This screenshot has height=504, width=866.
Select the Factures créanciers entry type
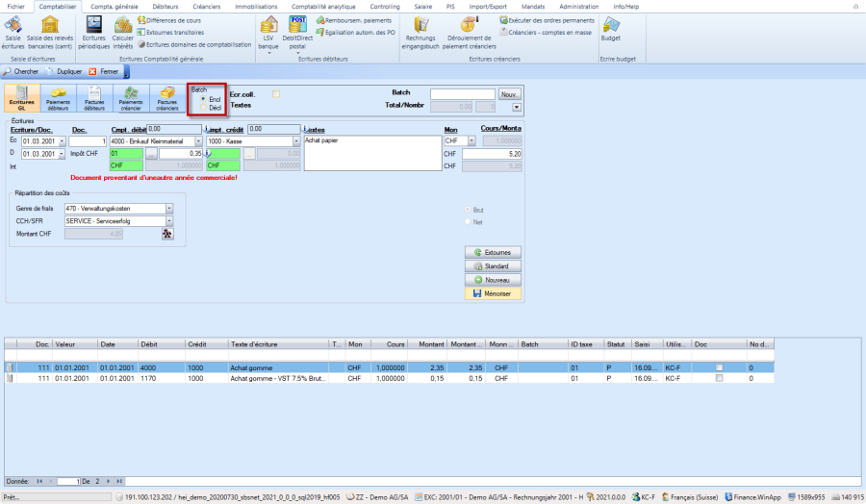click(167, 99)
